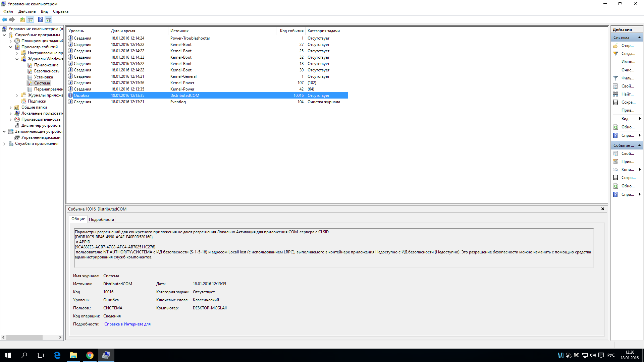Image resolution: width=644 pixels, height=362 pixels.
Task: Click the blue Help question mark toolbar icon
Action: point(40,20)
